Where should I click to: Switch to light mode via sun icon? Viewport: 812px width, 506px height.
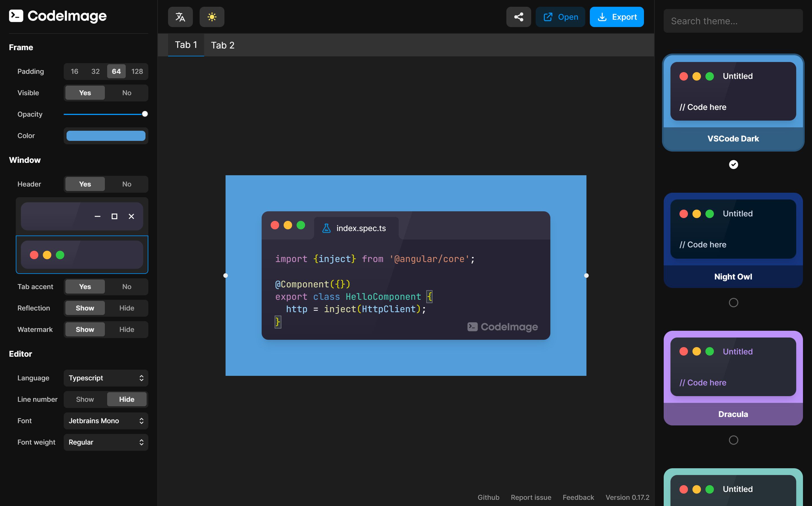click(x=212, y=17)
